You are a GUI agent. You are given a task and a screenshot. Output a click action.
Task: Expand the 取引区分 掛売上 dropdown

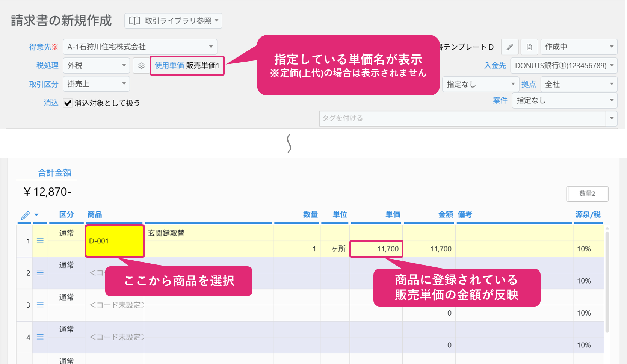tap(96, 84)
